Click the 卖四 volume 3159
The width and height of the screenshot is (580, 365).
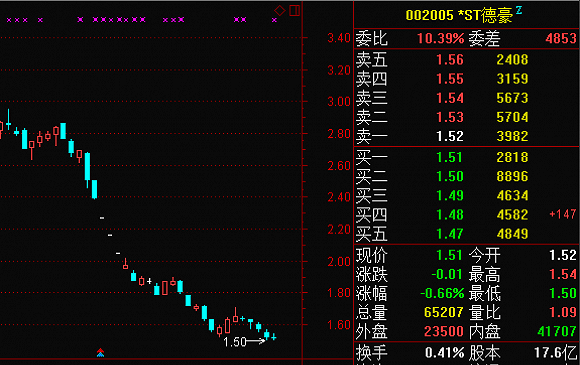(x=512, y=79)
